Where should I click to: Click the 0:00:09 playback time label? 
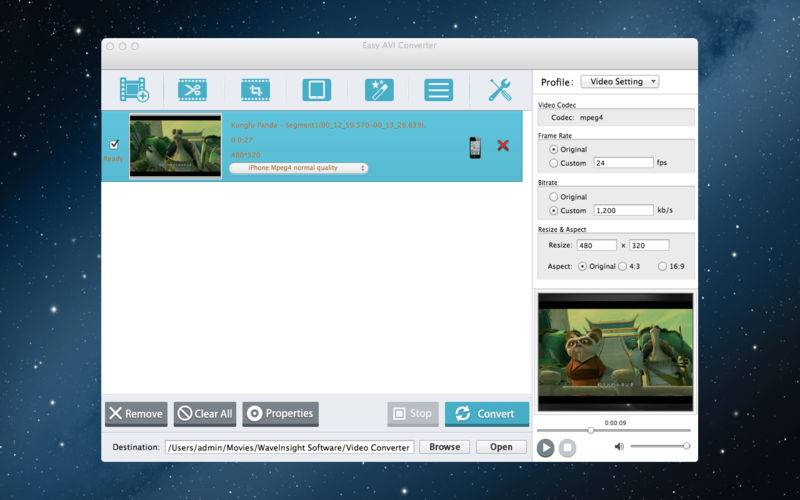coord(615,423)
